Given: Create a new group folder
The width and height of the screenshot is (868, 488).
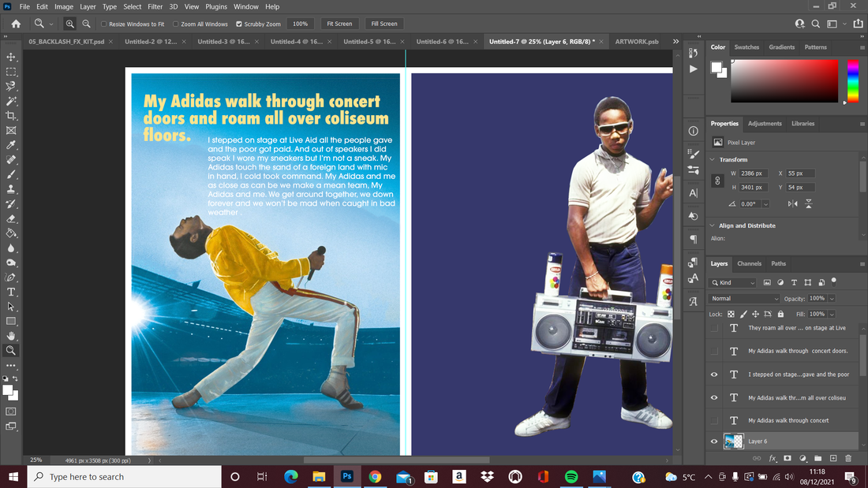Looking at the screenshot, I should coord(817,458).
